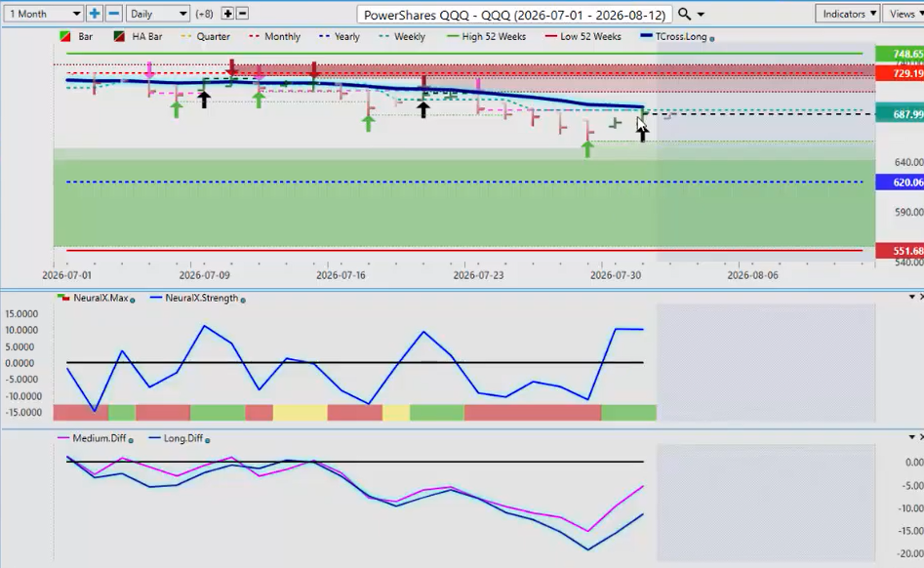
Task: Click the 729.19 red price label
Action: click(900, 73)
